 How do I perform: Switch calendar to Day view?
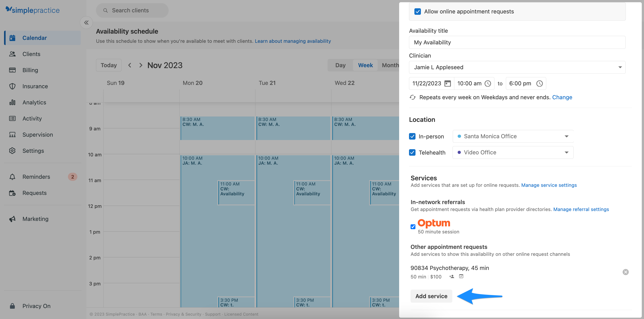(x=340, y=65)
